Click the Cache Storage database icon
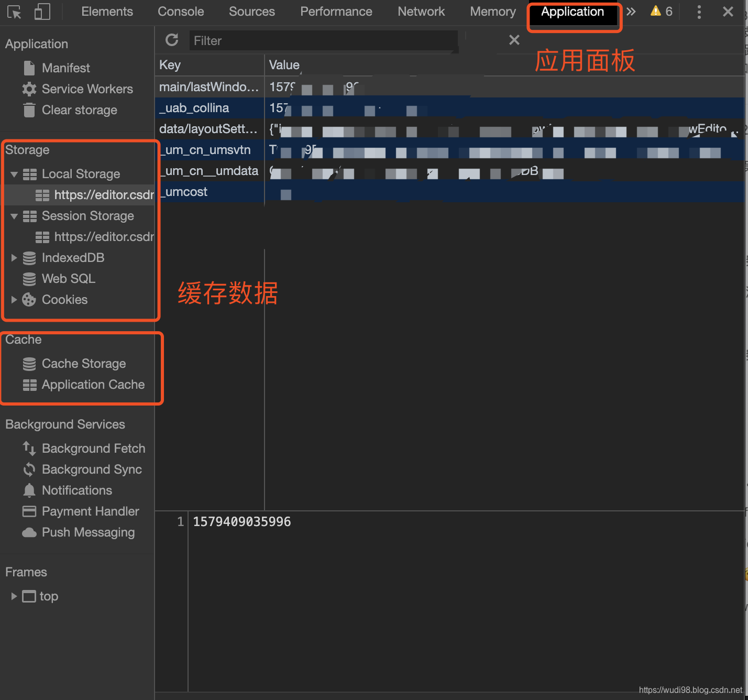Viewport: 748px width, 700px height. coord(29,364)
